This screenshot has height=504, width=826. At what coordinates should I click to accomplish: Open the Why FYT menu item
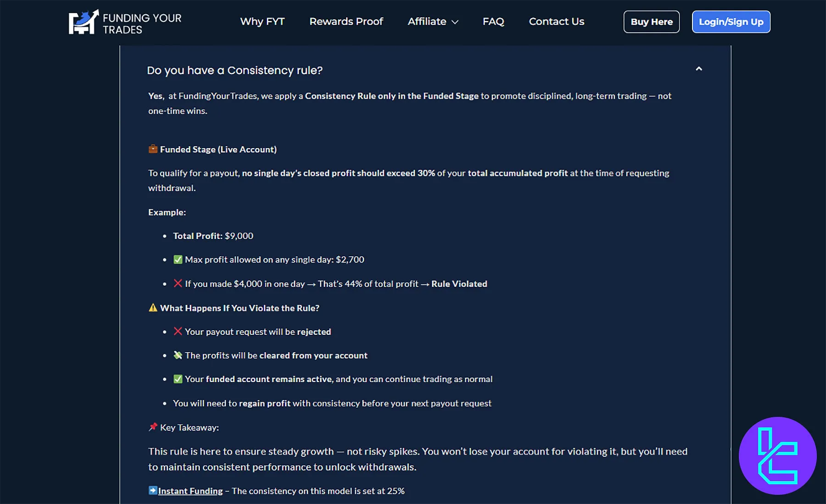pos(262,22)
